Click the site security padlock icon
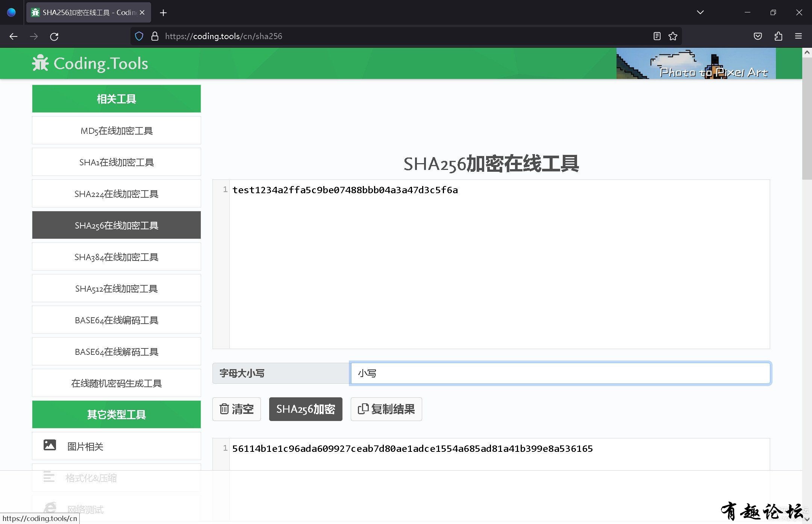 155,36
